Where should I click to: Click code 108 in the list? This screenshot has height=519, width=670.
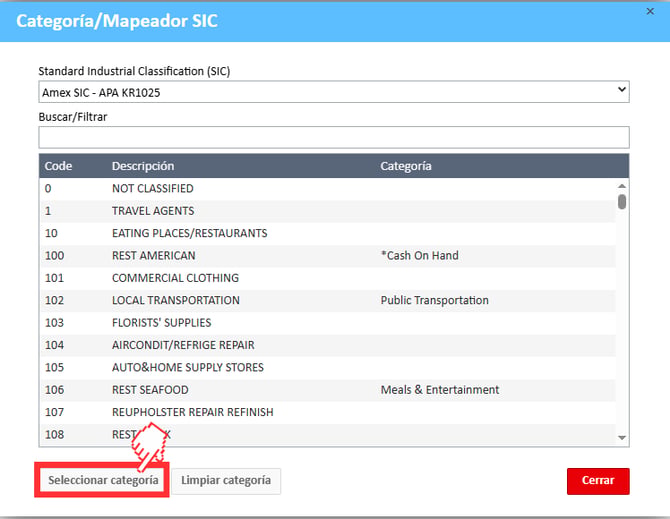tap(54, 434)
